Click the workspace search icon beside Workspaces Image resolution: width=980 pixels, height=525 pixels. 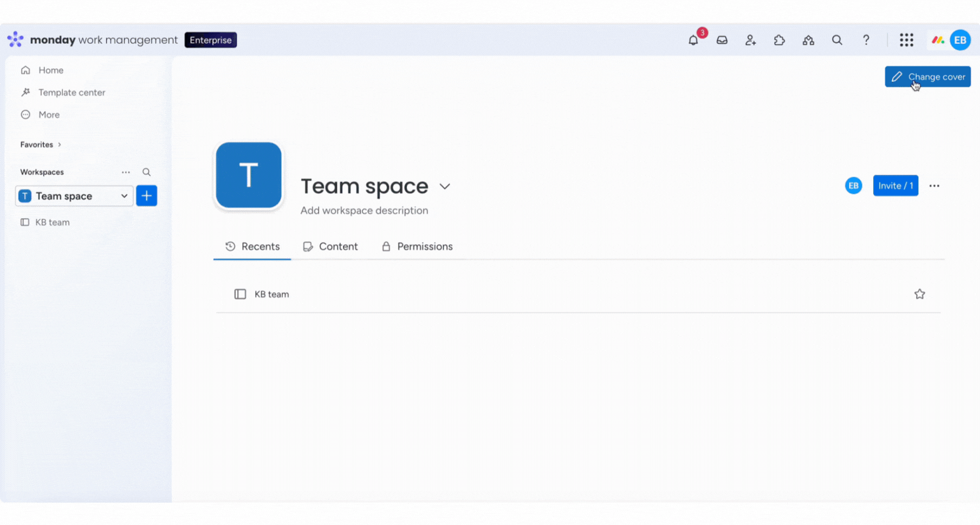(x=146, y=172)
